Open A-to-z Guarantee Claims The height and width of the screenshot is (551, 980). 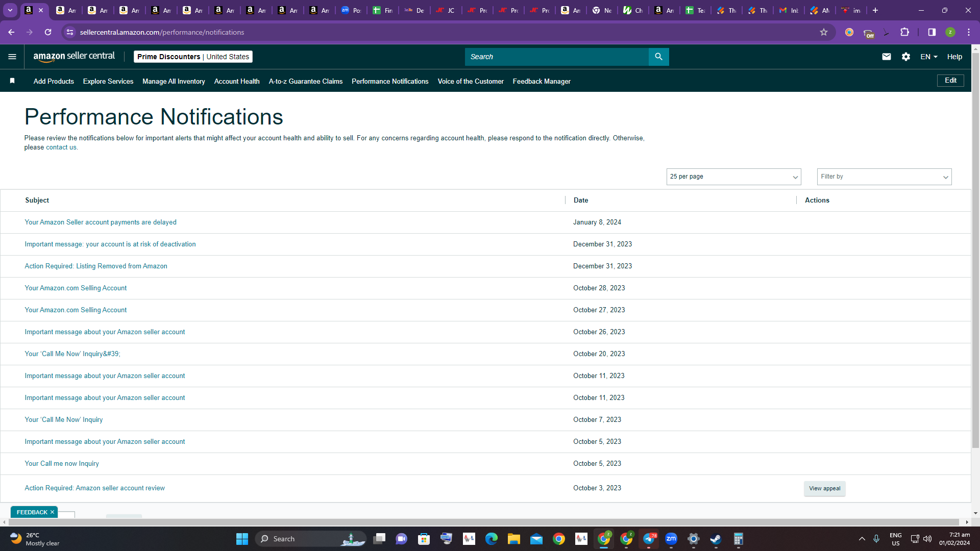click(306, 81)
